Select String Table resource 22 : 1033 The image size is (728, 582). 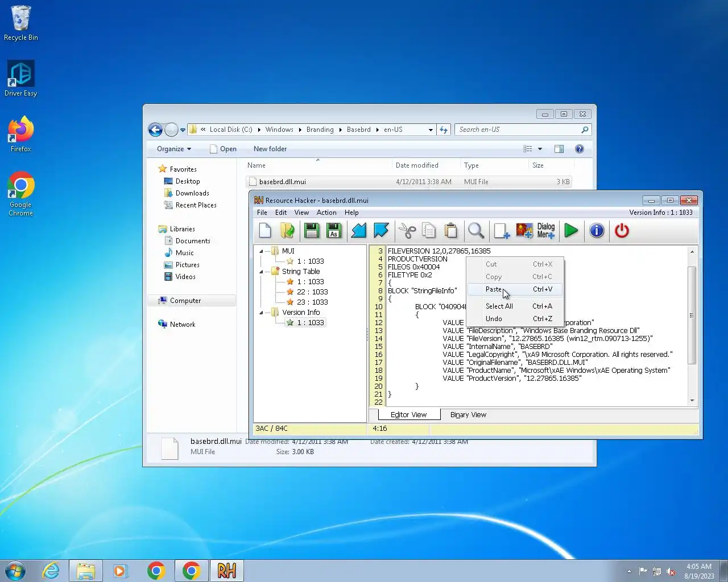pos(312,292)
